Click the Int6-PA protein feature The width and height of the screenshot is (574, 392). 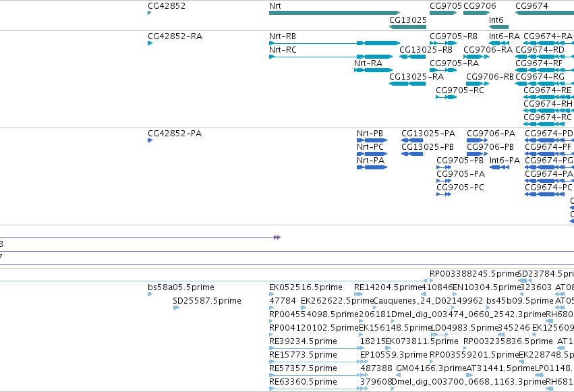click(x=499, y=167)
